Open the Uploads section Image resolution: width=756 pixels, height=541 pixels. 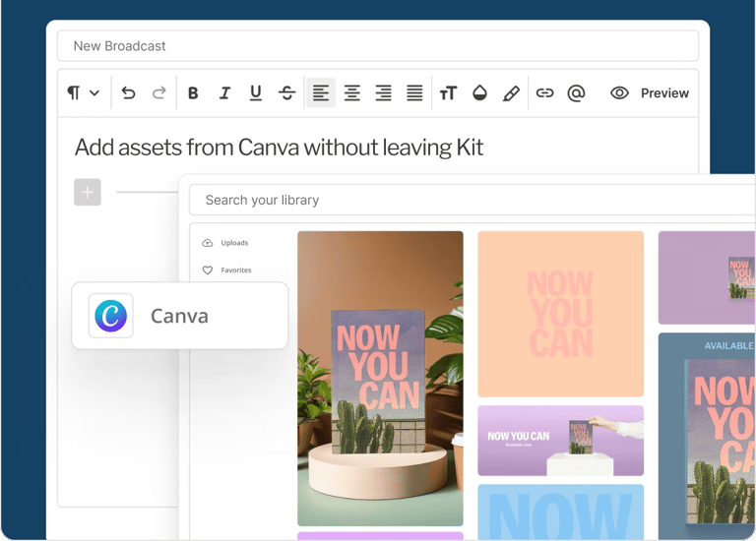(x=225, y=243)
